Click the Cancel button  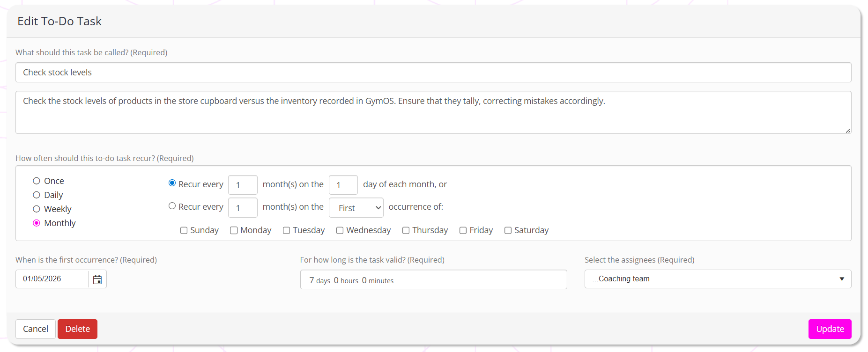(36, 329)
